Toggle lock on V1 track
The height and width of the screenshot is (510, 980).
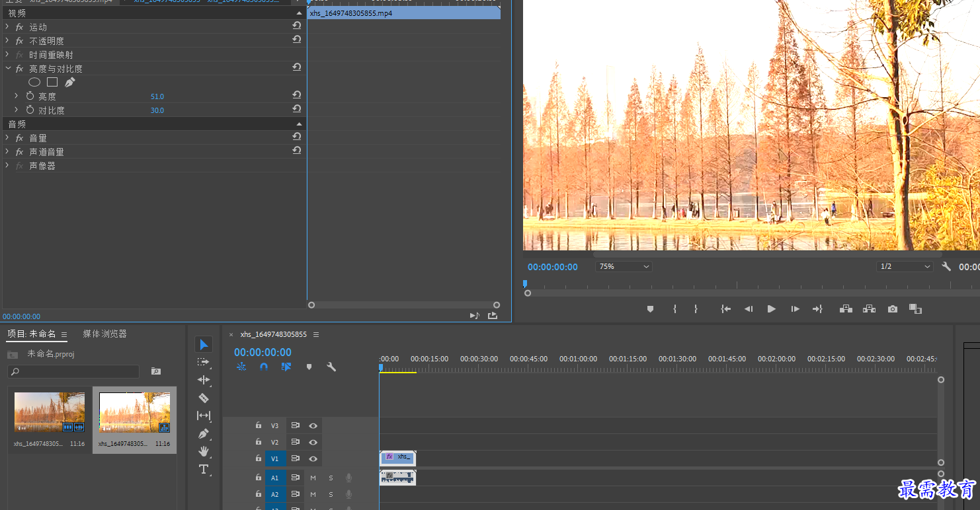pos(259,458)
